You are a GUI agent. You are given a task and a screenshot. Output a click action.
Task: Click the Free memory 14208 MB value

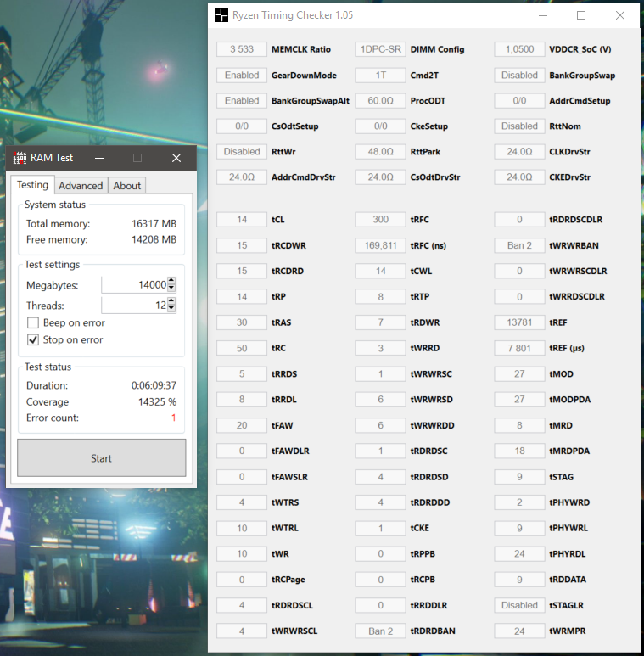pyautogui.click(x=154, y=239)
